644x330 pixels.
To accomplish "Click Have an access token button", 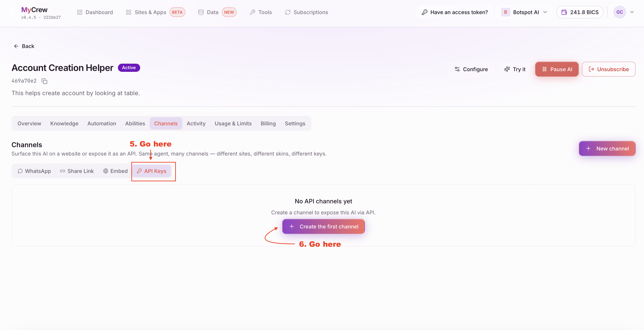I will 454,12.
